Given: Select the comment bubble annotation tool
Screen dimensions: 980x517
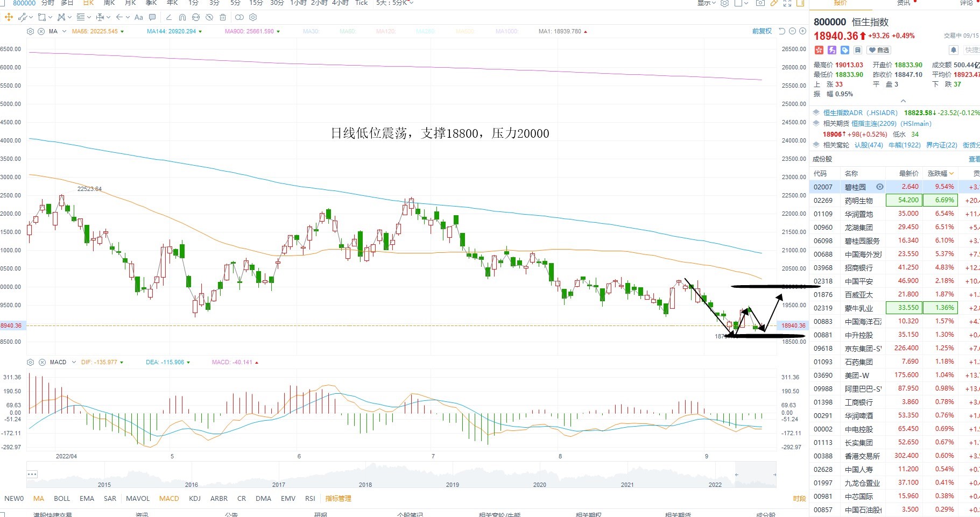Looking at the screenshot, I should pos(152,17).
